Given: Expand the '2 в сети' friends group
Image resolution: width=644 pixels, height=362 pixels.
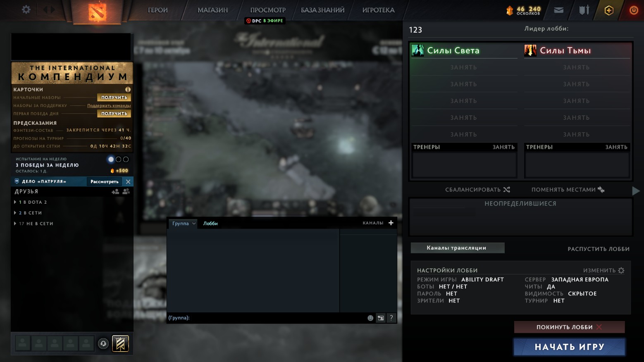Looking at the screenshot, I should (x=28, y=213).
